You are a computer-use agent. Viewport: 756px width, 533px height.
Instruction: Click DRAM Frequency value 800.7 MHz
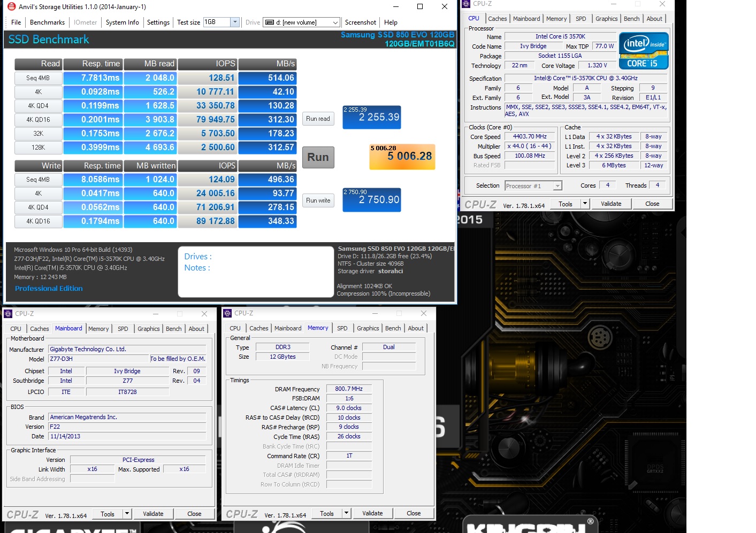[349, 389]
